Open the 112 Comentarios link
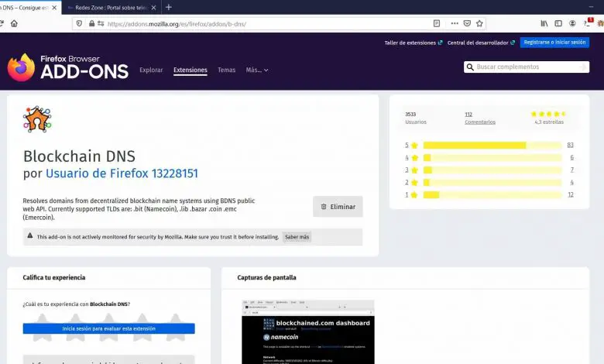 [x=480, y=118]
